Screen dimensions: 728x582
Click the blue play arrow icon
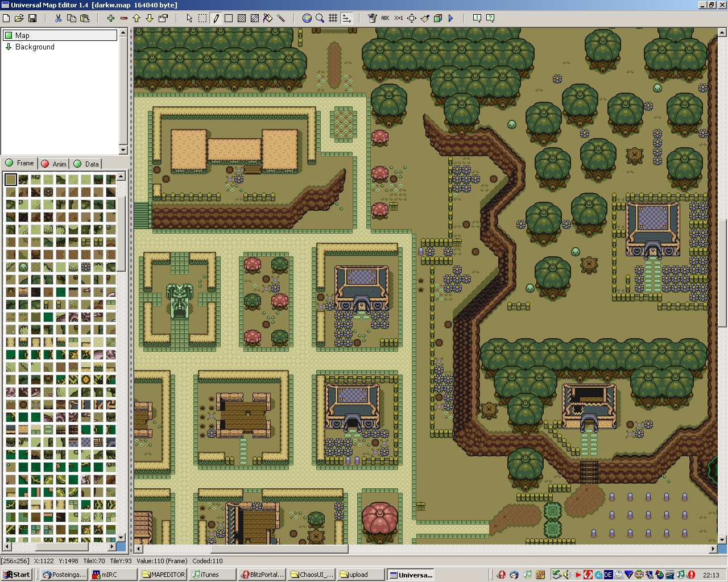pos(451,18)
